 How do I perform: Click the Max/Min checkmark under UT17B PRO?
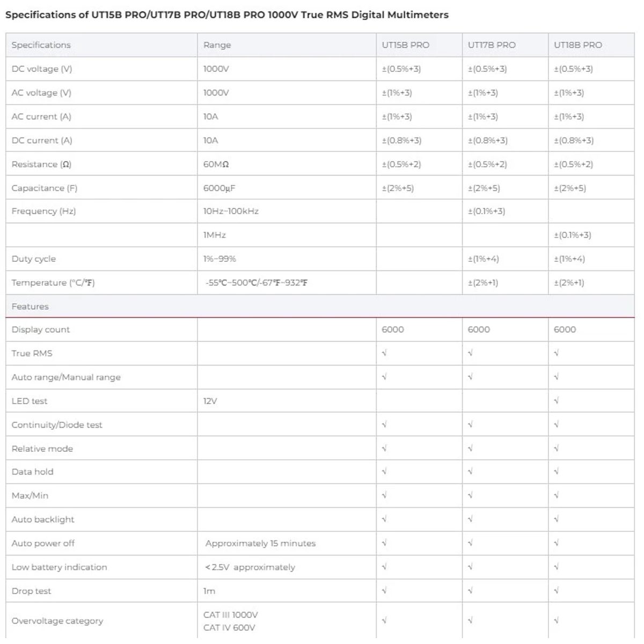[x=470, y=496]
